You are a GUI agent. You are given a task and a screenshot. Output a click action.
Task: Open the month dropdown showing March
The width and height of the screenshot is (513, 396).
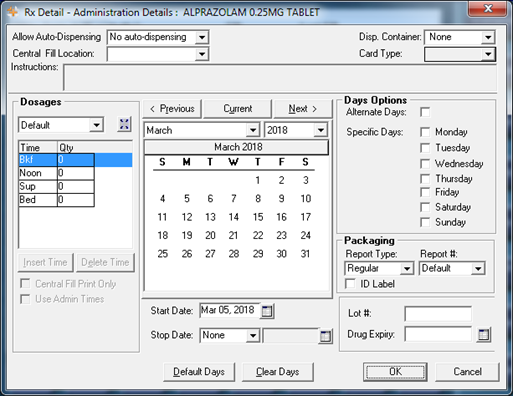(253, 130)
